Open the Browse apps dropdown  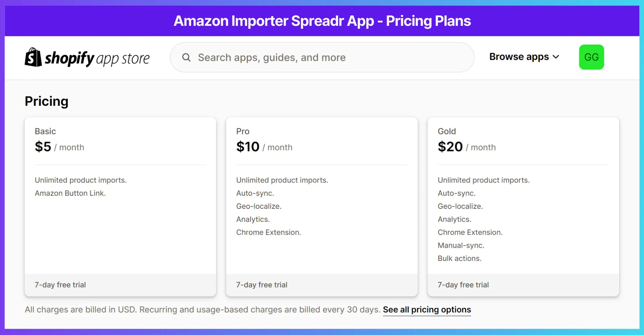518,56
